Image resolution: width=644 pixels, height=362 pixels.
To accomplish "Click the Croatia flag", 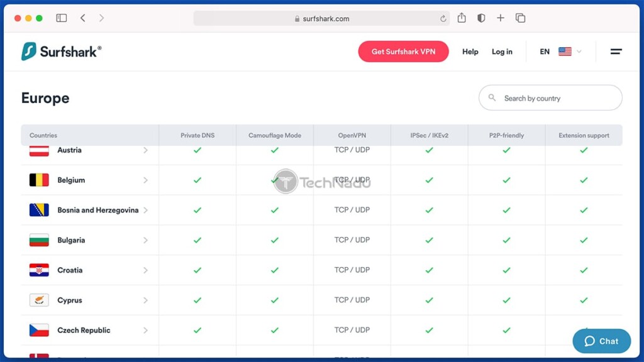I will coord(39,270).
